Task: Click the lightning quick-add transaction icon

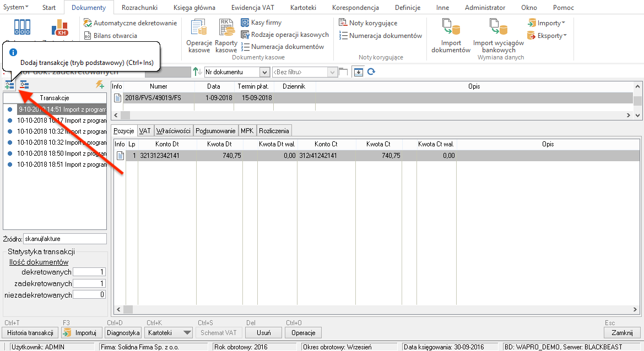Action: (x=100, y=85)
